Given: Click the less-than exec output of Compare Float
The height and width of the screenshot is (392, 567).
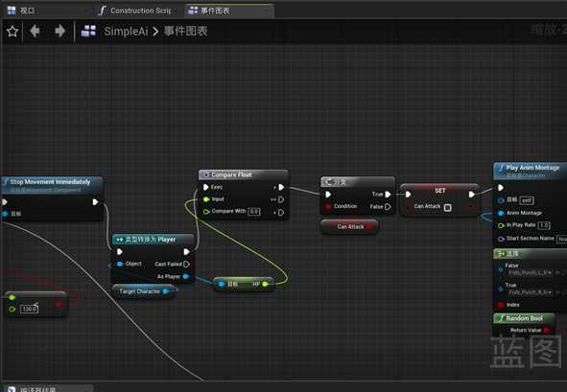Looking at the screenshot, I should coord(281,213).
